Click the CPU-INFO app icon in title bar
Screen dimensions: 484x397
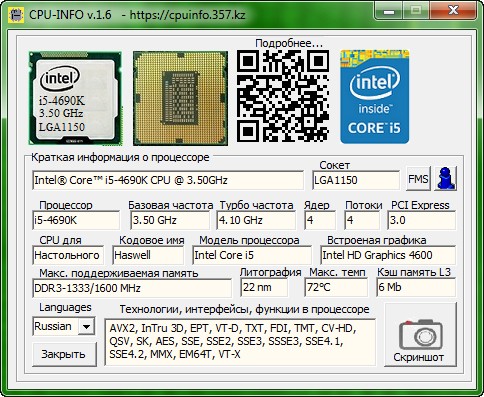click(x=16, y=15)
